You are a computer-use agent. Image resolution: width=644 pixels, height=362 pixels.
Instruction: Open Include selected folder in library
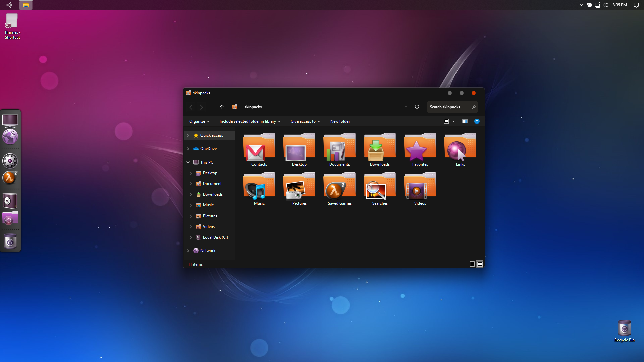(x=250, y=121)
